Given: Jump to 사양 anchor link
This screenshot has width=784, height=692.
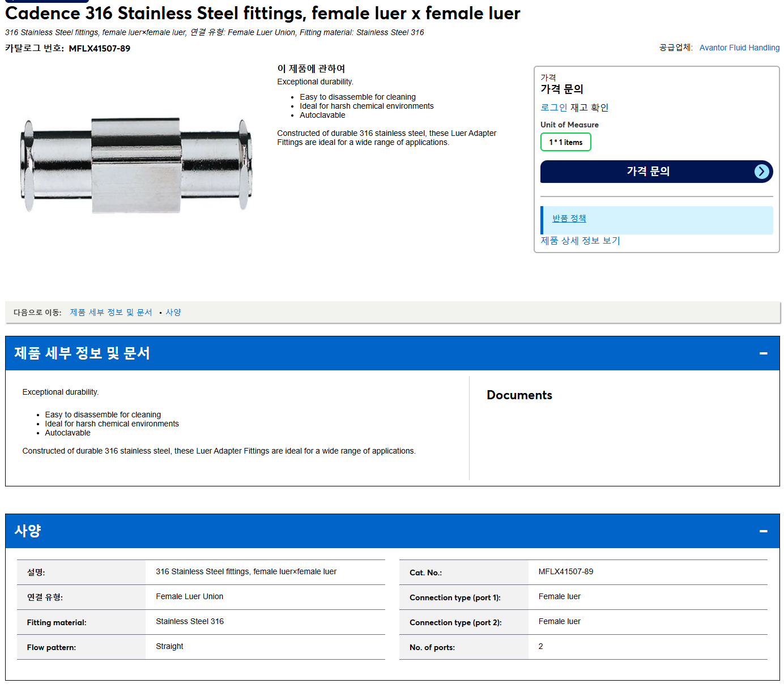Looking at the screenshot, I should [173, 313].
